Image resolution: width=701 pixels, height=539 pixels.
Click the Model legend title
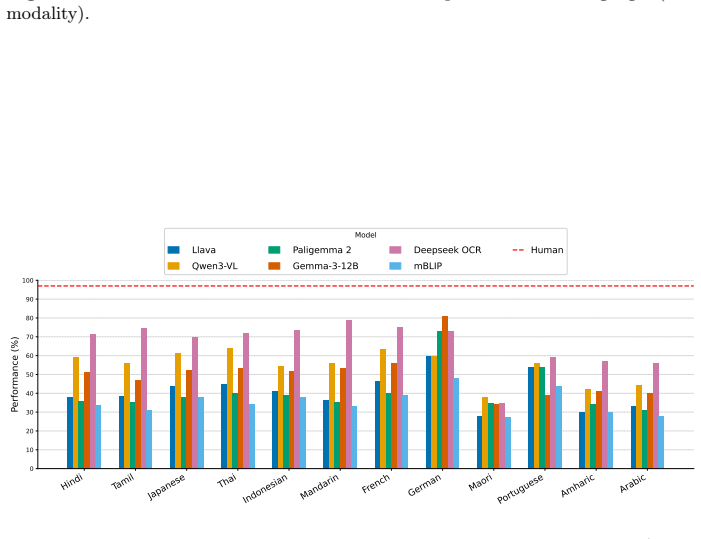[x=365, y=235]
